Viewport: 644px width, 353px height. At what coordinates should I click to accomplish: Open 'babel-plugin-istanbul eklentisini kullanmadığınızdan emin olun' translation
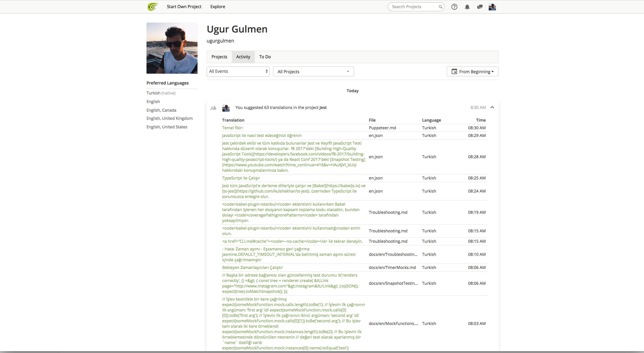[x=291, y=231]
